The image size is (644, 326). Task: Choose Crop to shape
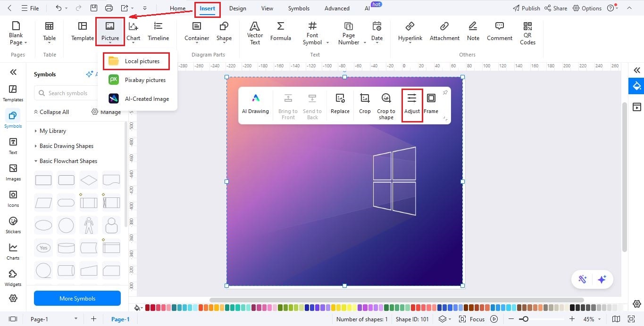(x=386, y=106)
